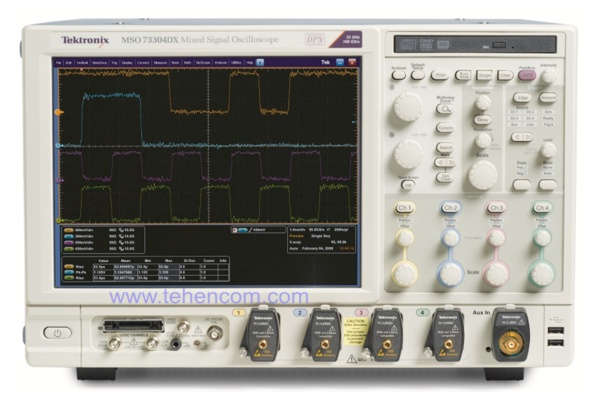The image size is (600, 400).
Task: Click the Pk-Pk measurement row badge
Action: [x=69, y=272]
